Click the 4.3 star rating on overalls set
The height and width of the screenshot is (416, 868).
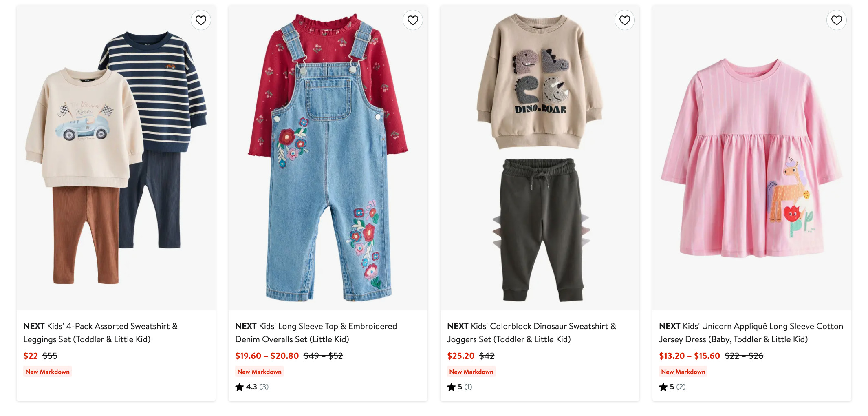pyautogui.click(x=252, y=387)
